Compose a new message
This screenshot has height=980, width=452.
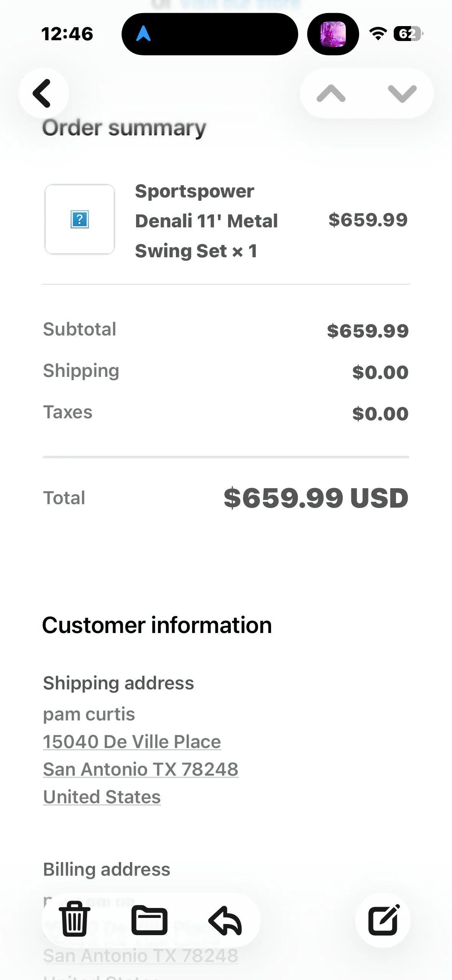pos(383,920)
